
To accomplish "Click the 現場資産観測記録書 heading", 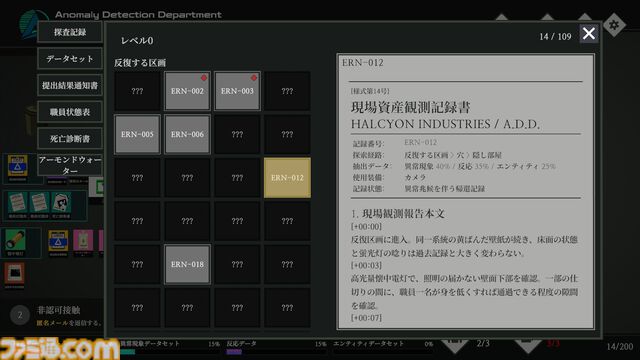I will 411,107.
